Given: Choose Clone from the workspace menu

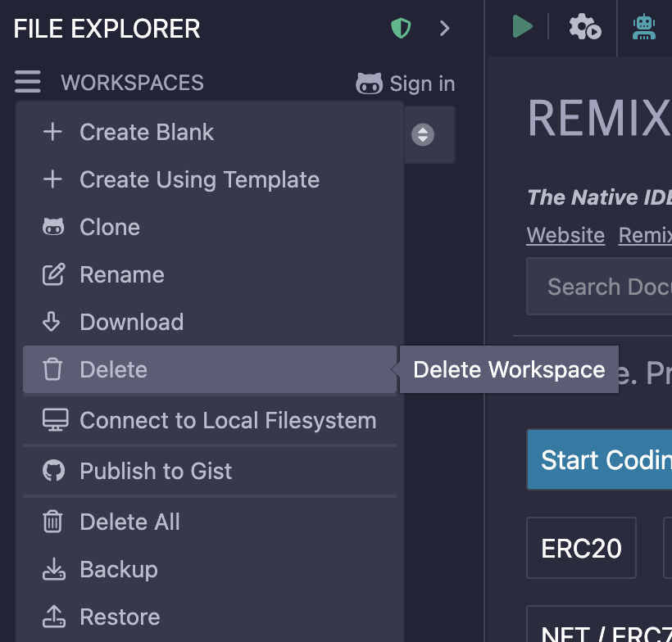Looking at the screenshot, I should pyautogui.click(x=210, y=227).
